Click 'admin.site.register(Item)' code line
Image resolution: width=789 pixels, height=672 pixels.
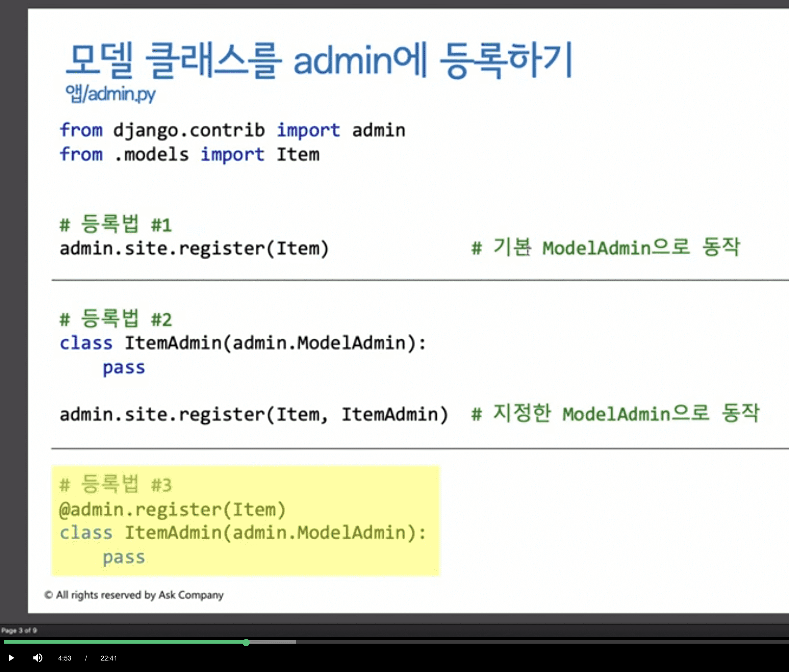coord(194,249)
